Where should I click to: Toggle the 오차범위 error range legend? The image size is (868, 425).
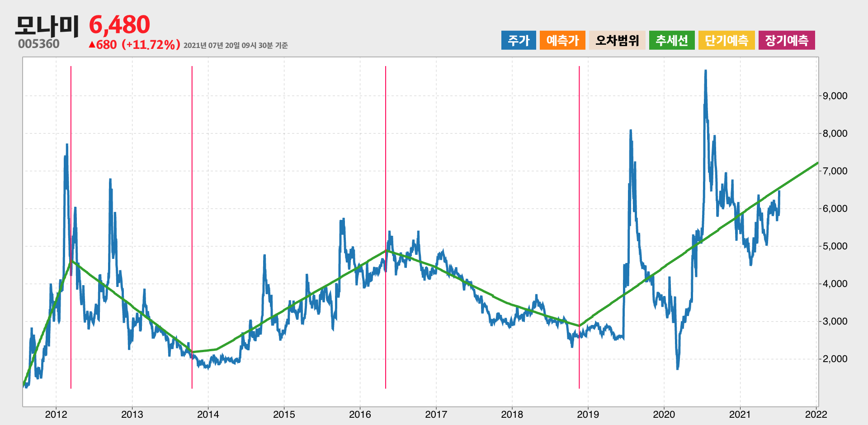(617, 40)
